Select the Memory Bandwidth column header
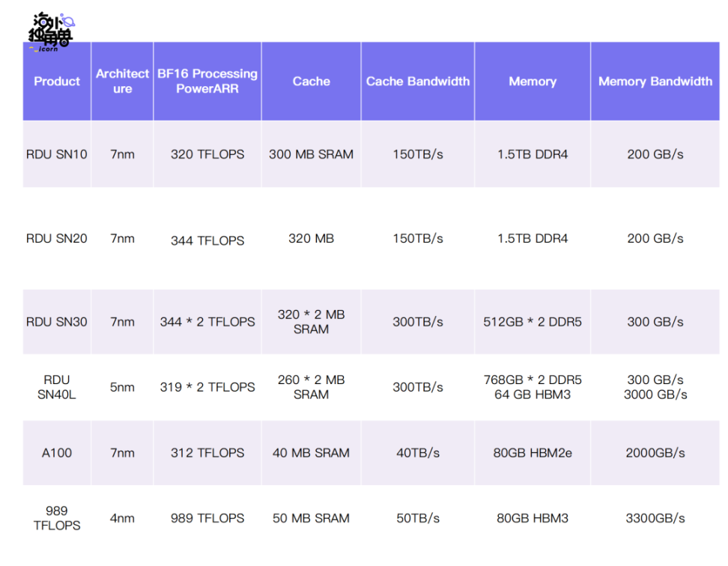The height and width of the screenshot is (566, 728). [655, 81]
